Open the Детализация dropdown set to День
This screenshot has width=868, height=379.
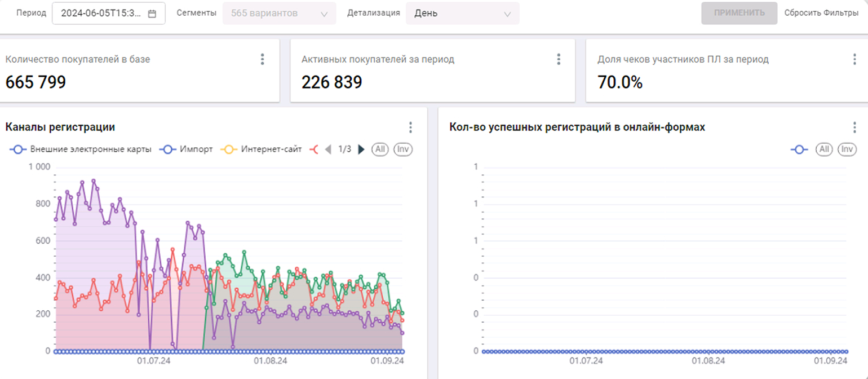click(462, 14)
